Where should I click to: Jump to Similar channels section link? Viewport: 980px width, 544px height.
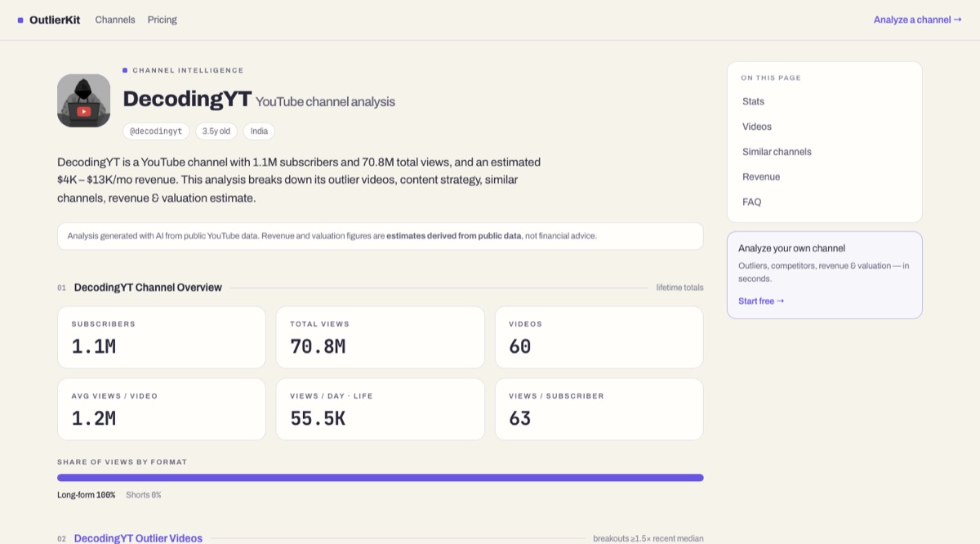777,152
